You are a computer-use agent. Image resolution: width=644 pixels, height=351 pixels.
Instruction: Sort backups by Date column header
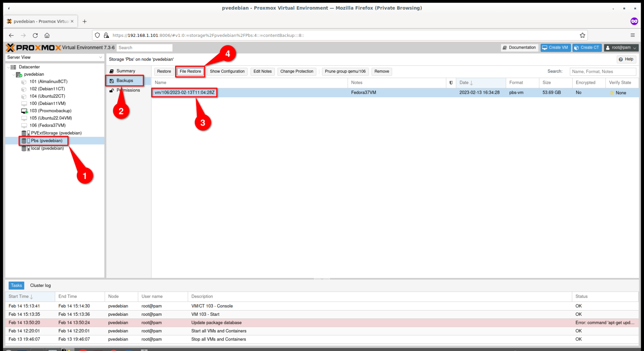pos(481,82)
